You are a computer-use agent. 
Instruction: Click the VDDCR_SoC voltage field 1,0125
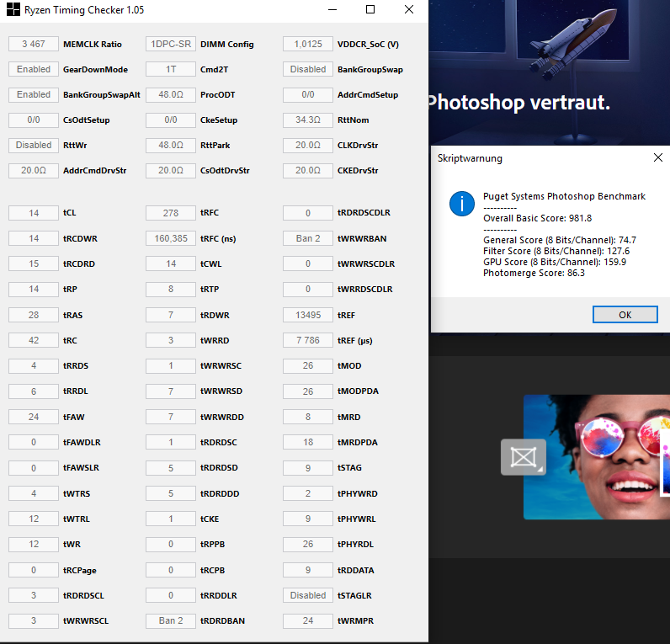click(x=308, y=44)
